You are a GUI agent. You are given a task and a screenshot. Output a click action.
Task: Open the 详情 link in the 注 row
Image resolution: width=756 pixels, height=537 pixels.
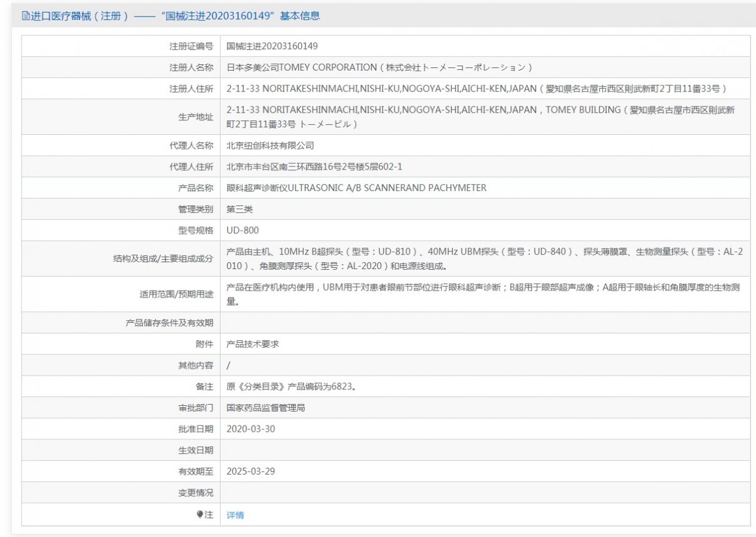point(235,515)
